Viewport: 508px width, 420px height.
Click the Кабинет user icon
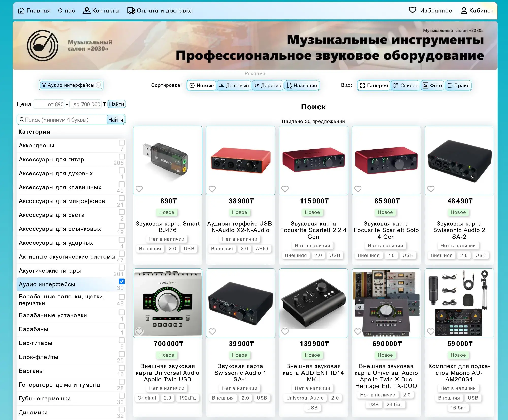pyautogui.click(x=464, y=11)
